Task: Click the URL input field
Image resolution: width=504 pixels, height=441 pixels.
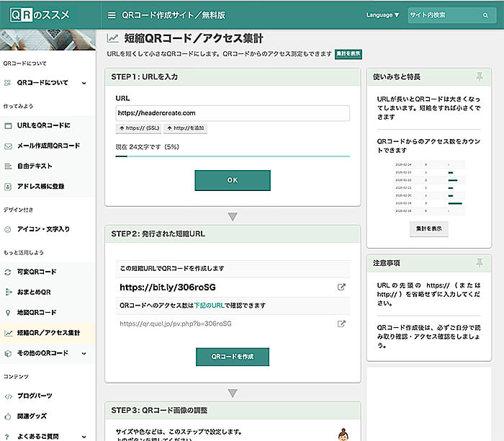Action: [x=233, y=113]
